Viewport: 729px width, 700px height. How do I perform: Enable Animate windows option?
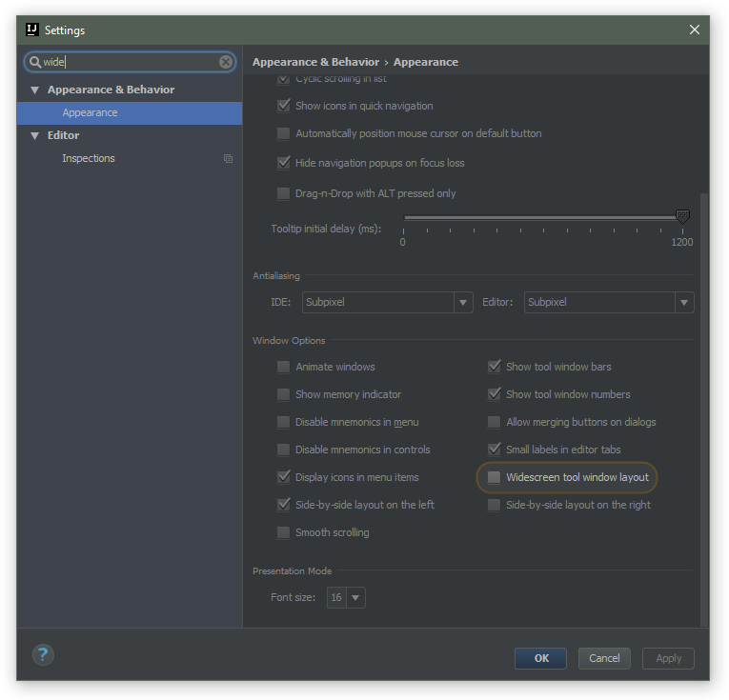pyautogui.click(x=283, y=367)
